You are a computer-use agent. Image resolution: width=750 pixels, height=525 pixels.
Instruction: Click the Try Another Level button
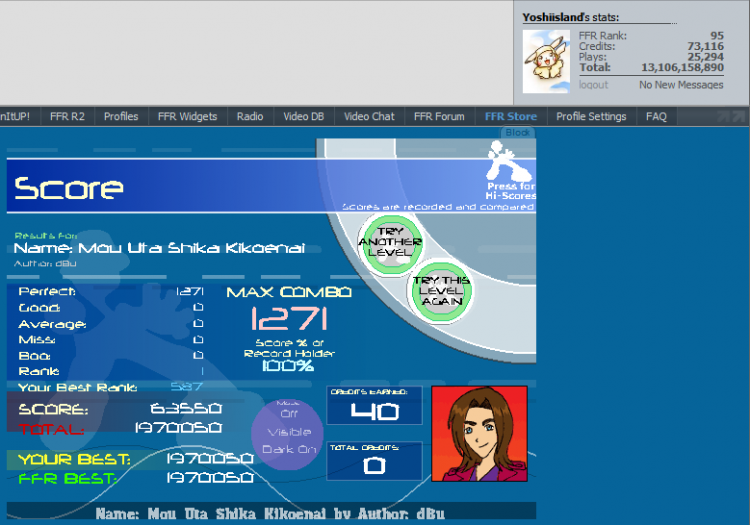pos(391,242)
